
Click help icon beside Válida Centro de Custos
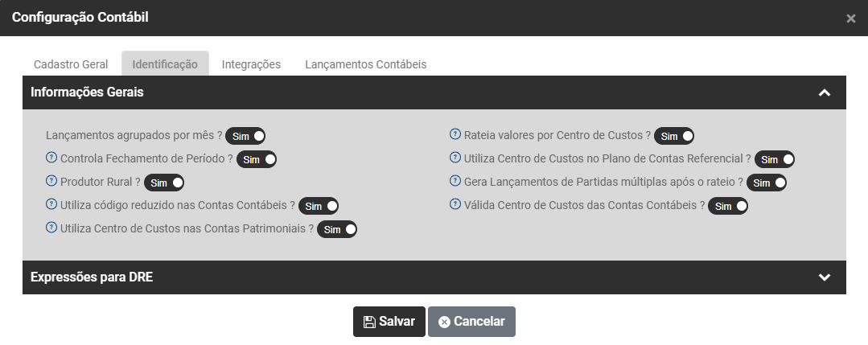[456, 204]
